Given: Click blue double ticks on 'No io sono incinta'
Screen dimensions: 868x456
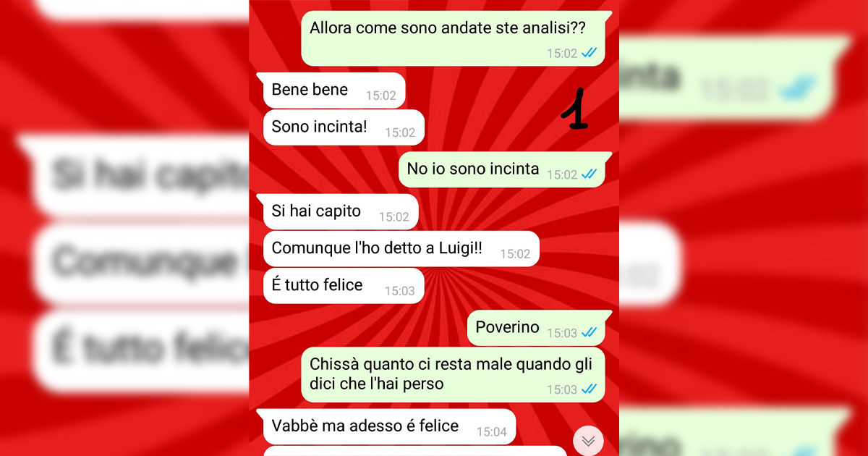Looking at the screenshot, I should [589, 174].
